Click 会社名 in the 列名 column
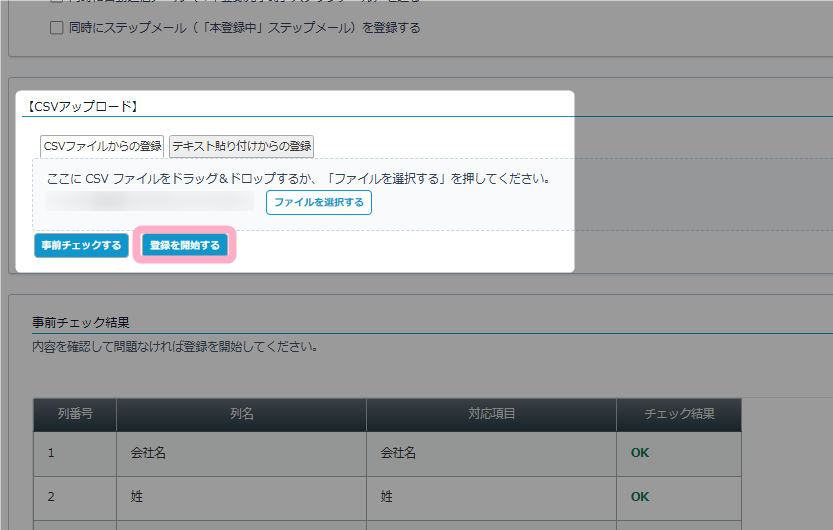The width and height of the screenshot is (833, 530). 148,453
